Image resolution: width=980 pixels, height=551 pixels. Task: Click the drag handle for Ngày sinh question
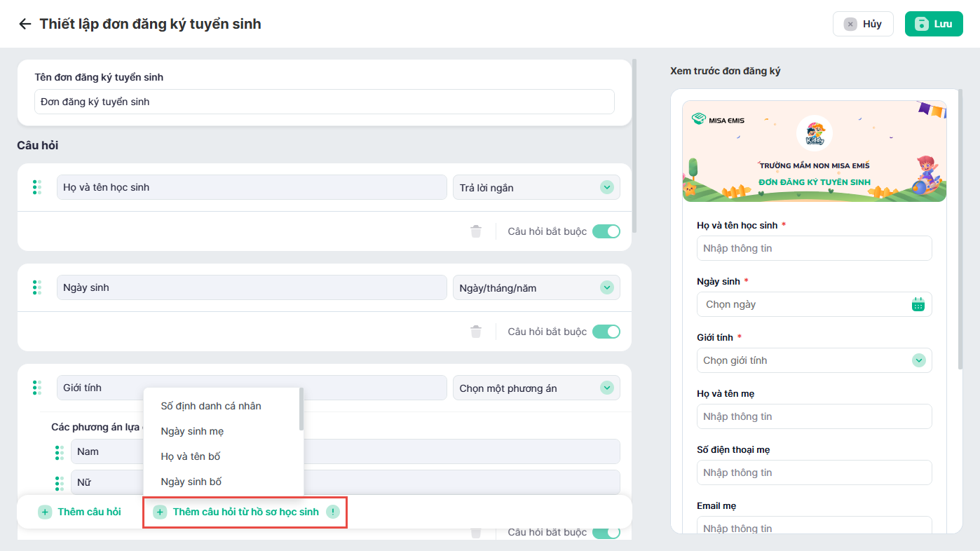pyautogui.click(x=37, y=287)
